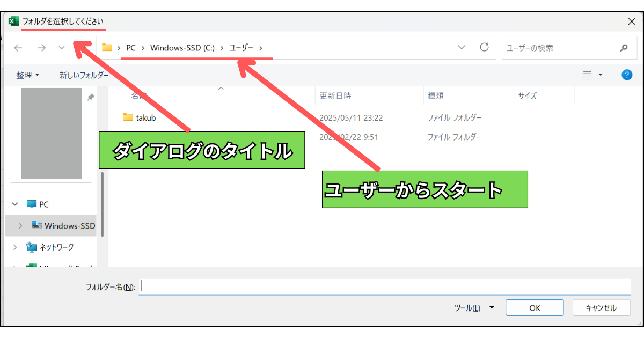Close the folder selection dialog
The image size is (644, 338).
[x=631, y=21]
